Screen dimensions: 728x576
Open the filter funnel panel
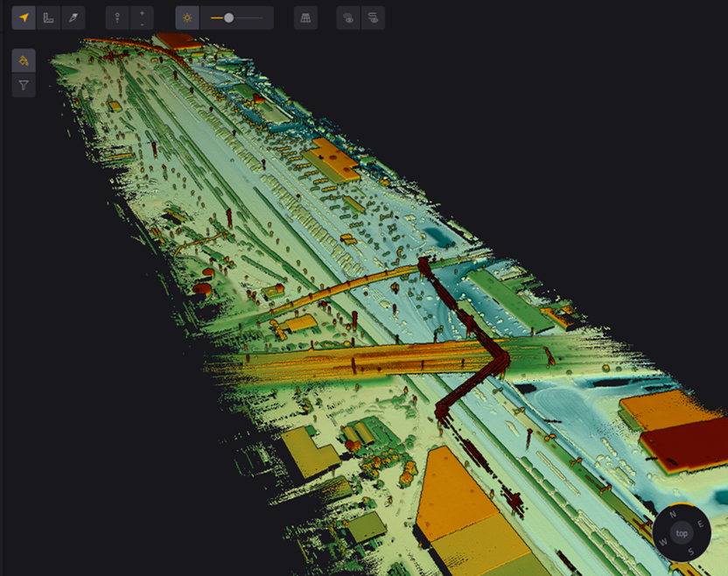click(x=24, y=85)
